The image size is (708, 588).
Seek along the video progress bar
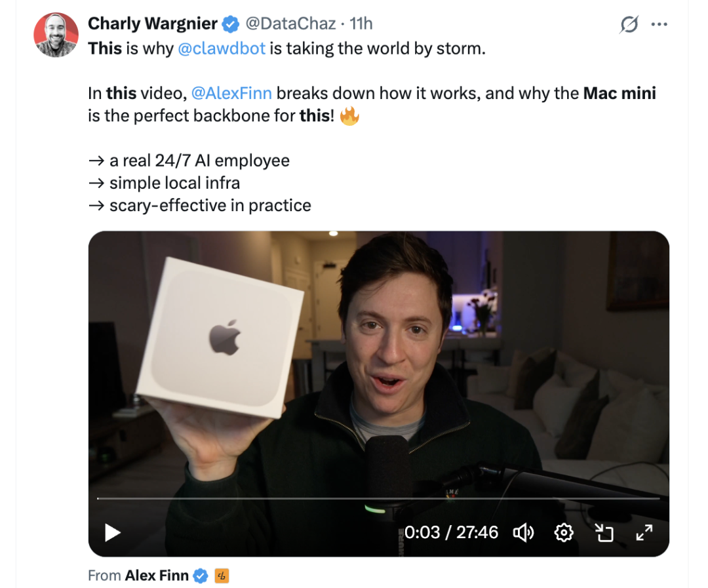378,499
